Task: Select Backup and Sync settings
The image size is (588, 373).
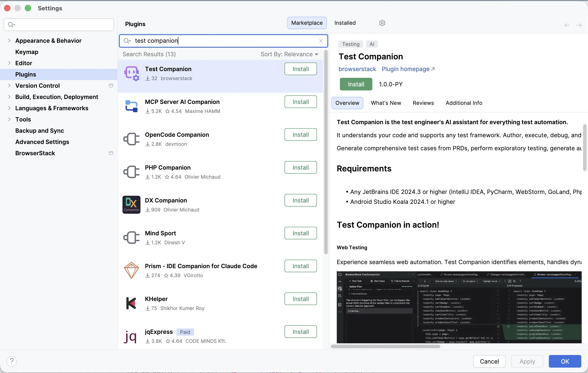Action: [x=59, y=130]
